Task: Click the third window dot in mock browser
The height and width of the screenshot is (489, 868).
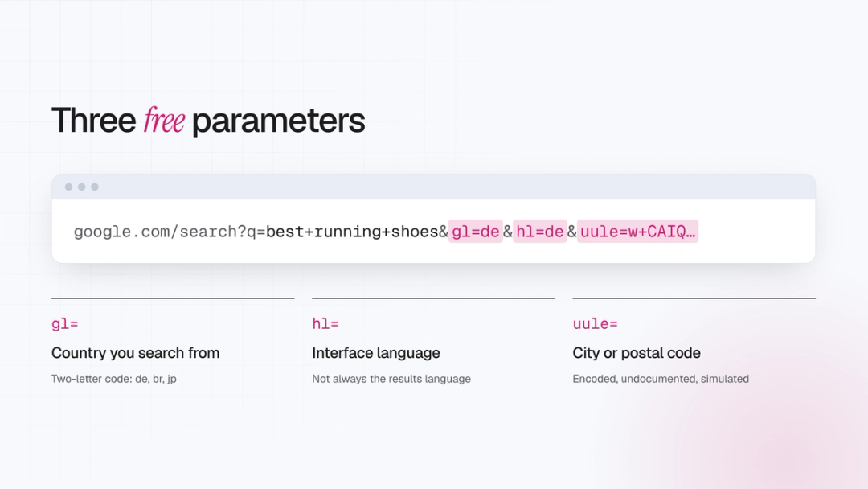Action: pos(95,187)
